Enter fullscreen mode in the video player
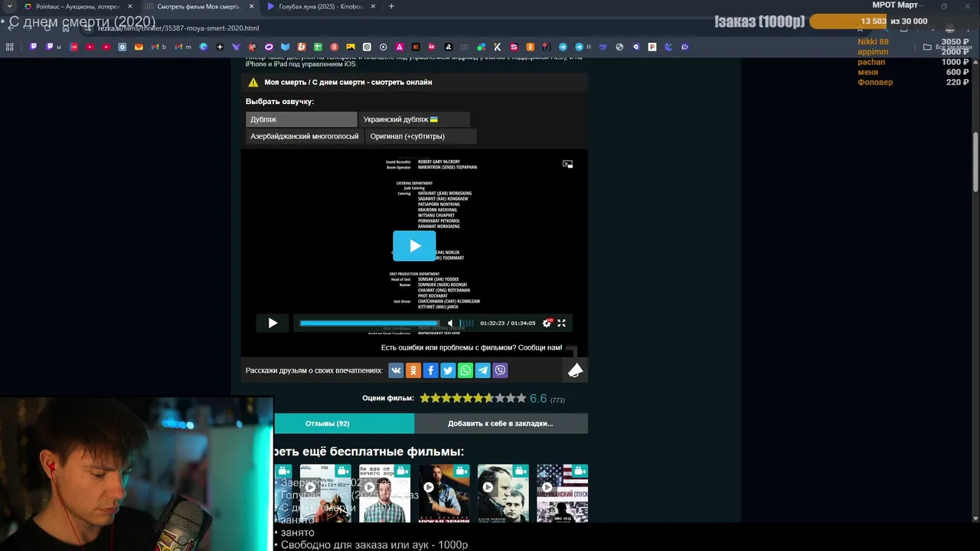980x551 pixels. (561, 323)
